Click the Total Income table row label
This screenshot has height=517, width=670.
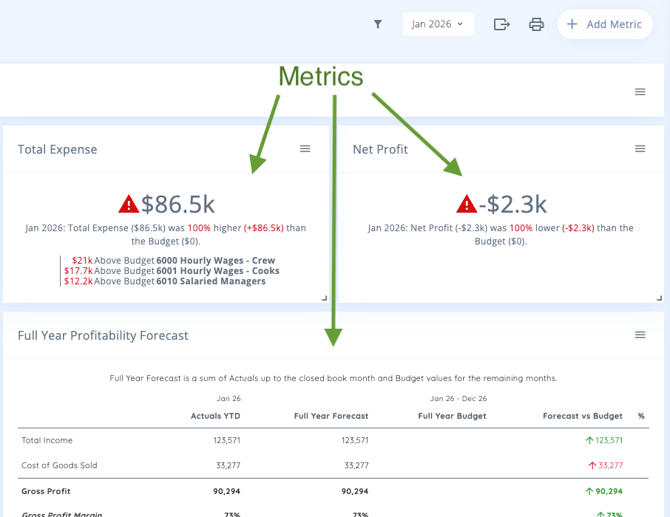coord(47,440)
